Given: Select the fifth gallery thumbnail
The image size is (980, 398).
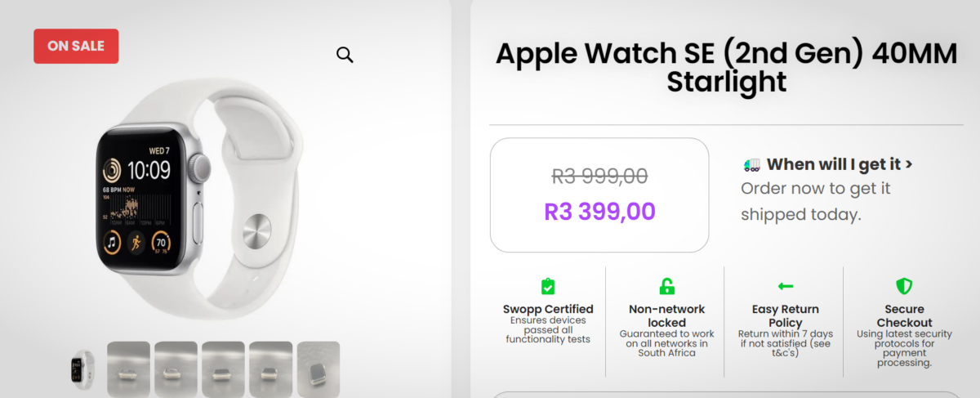Looking at the screenshot, I should (x=271, y=369).
